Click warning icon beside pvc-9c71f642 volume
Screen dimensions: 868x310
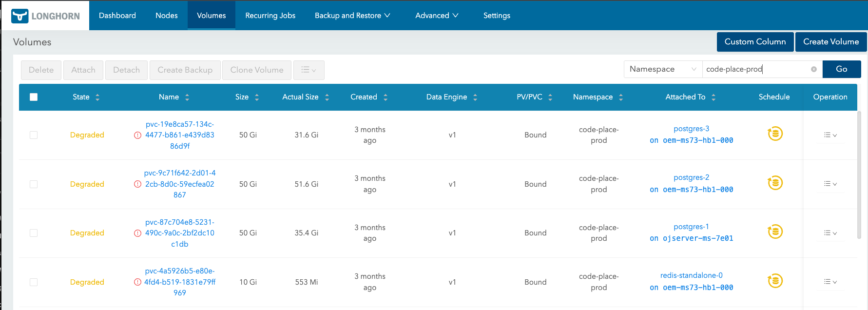[138, 184]
